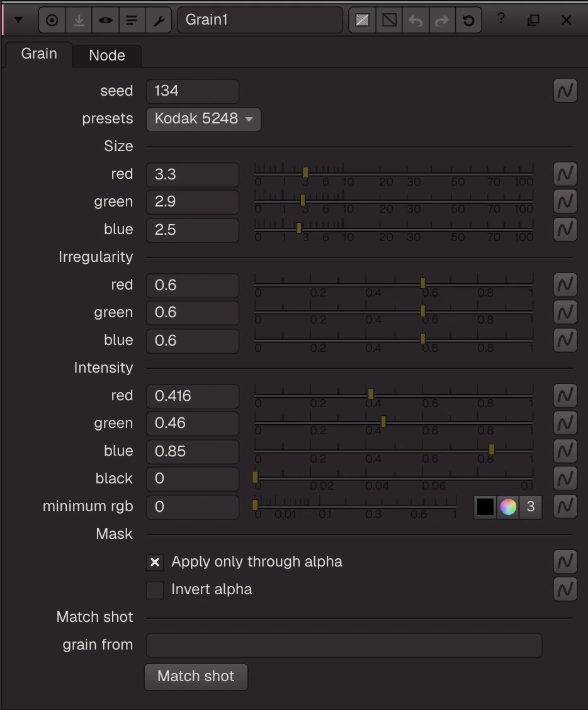Image resolution: width=588 pixels, height=710 pixels.
Task: Open animation menu for Intensity blue
Action: (x=565, y=451)
